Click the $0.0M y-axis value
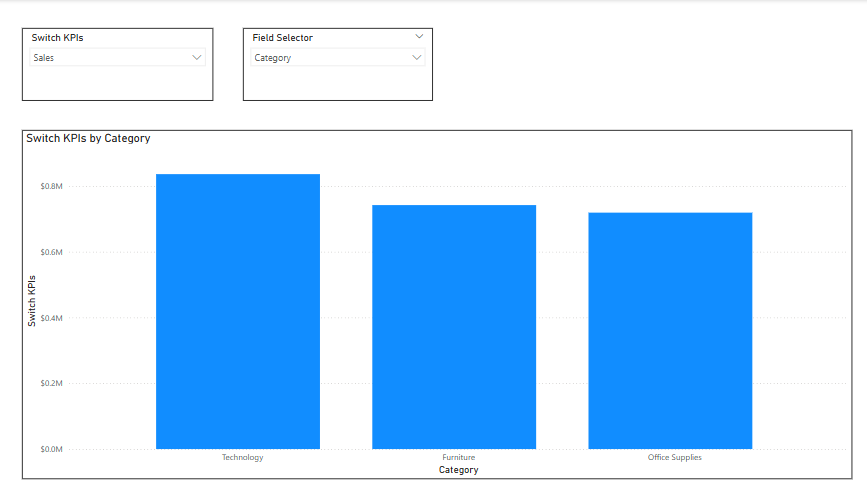867x485 pixels. [x=51, y=449]
